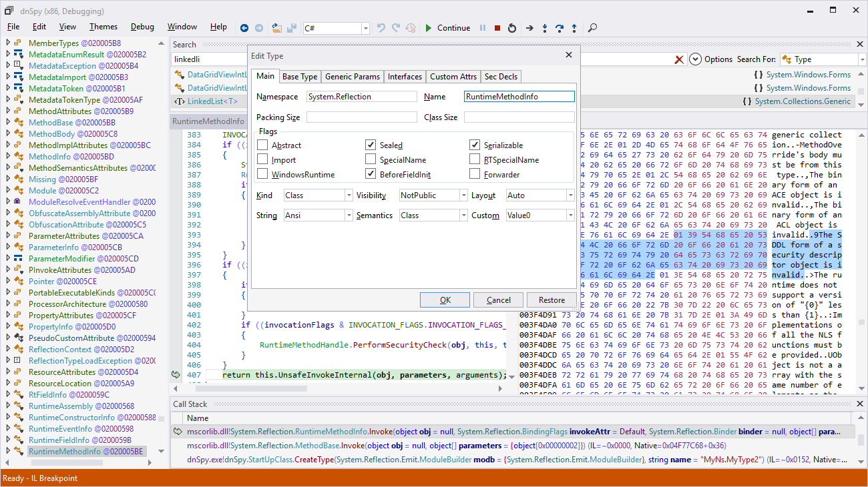Screen dimensions: 868x487
Task: Click the Show Next Statement arrow icon
Action: coord(529,28)
